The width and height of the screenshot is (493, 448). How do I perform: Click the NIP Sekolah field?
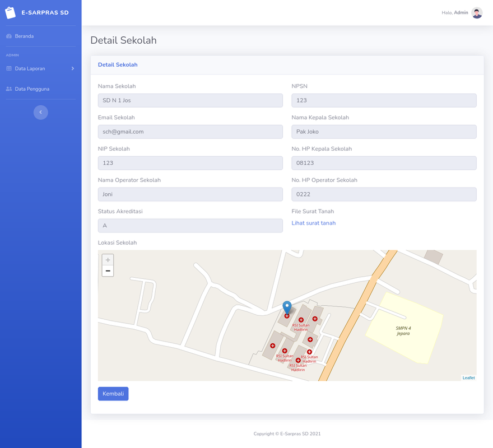[190, 163]
